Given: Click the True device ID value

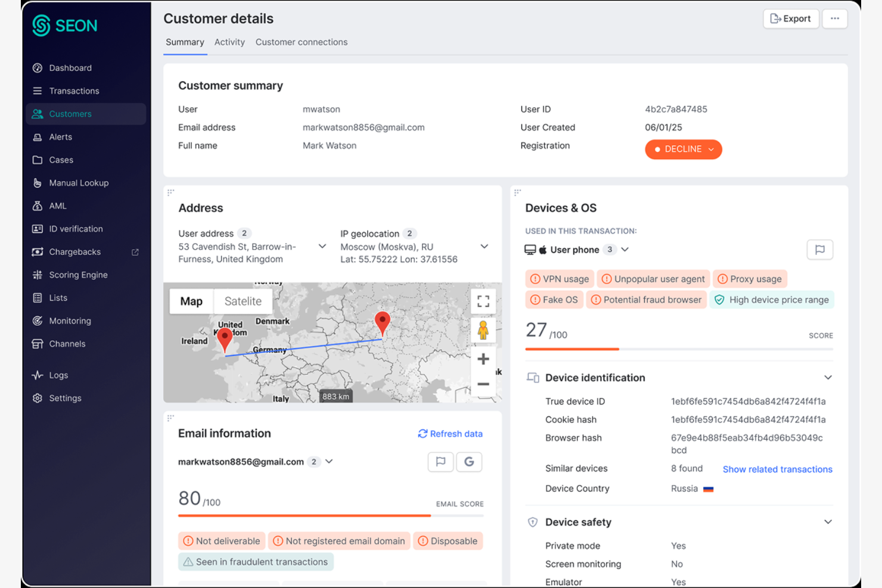Looking at the screenshot, I should pos(748,402).
